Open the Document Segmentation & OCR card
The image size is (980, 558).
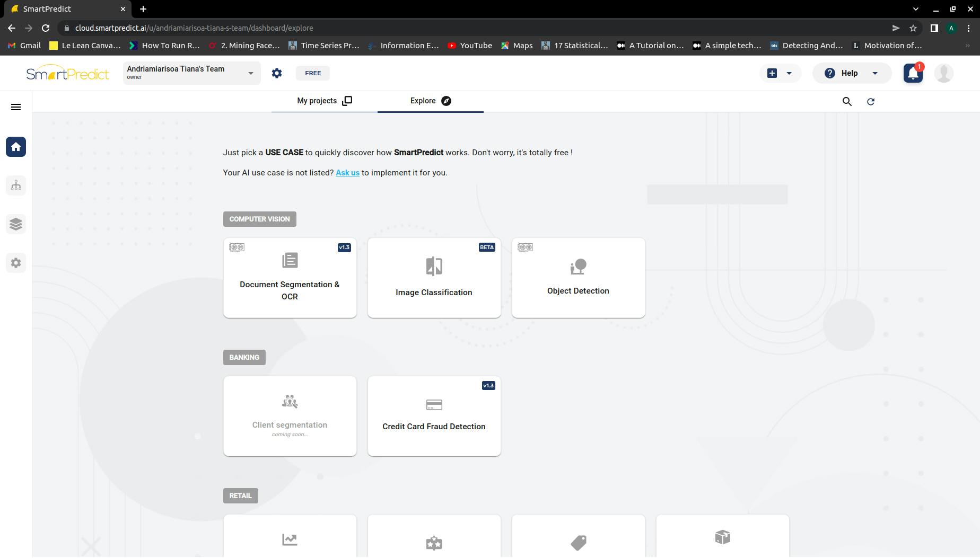[x=290, y=278]
